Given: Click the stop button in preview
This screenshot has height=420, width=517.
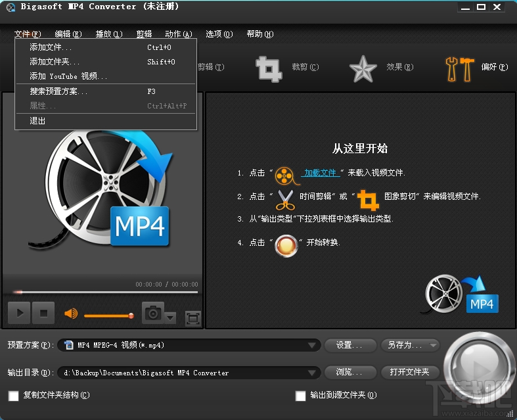Looking at the screenshot, I should [x=43, y=313].
